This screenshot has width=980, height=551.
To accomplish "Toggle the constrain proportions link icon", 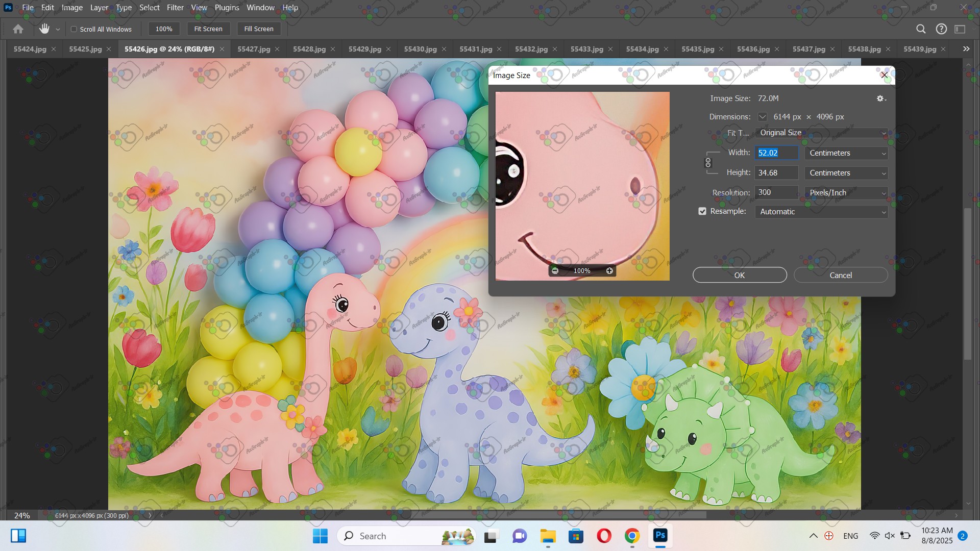I will click(x=708, y=163).
